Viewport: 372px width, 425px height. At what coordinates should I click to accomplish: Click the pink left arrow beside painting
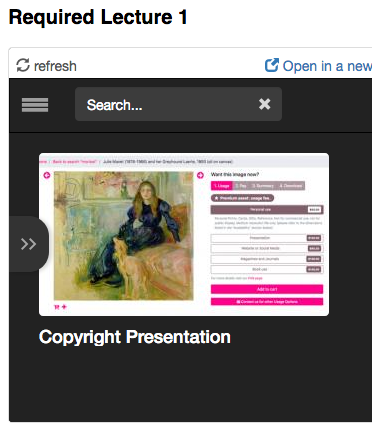tap(47, 175)
